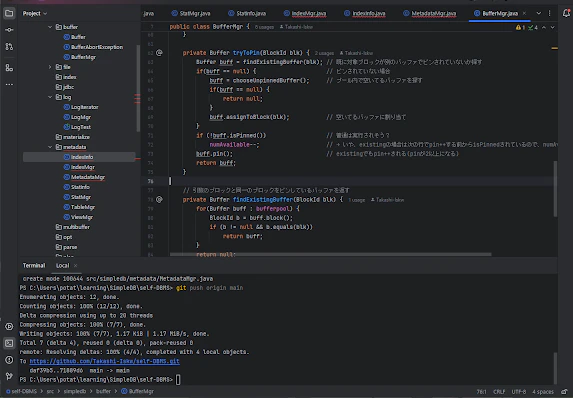Open the Commit tool window icon
573x398 pixels.
[x=9, y=30]
